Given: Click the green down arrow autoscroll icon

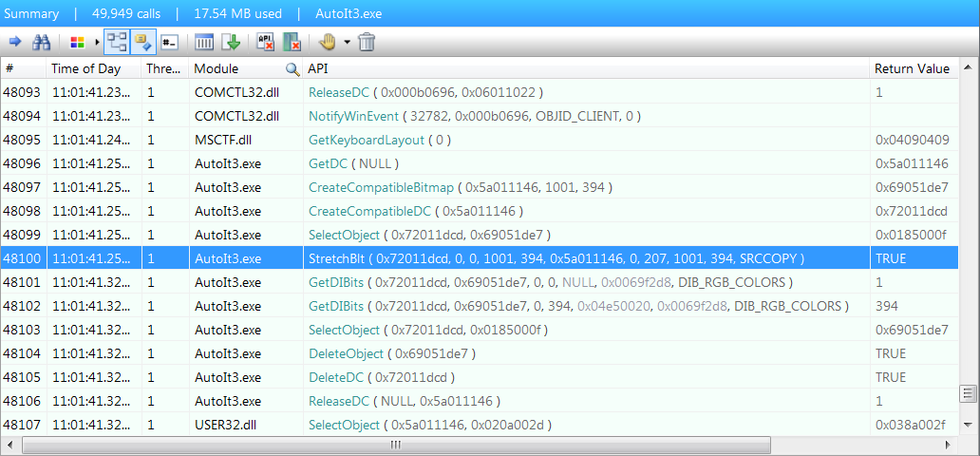Looking at the screenshot, I should tap(231, 42).
